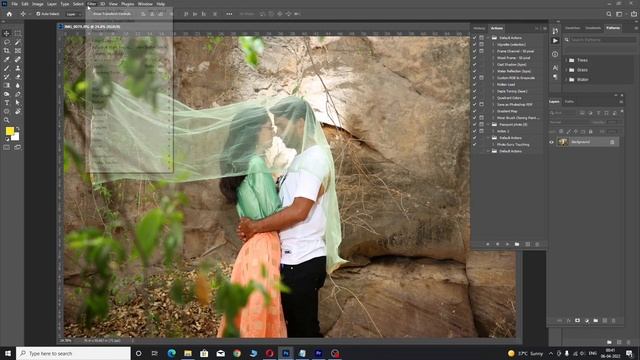
Task: Expand the Vignette action steps
Action: [x=493, y=44]
